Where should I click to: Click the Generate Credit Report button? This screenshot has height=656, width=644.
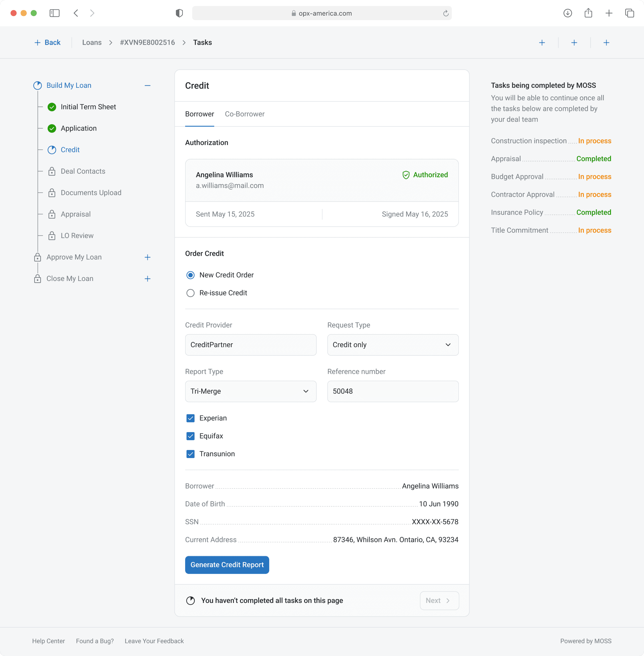click(227, 565)
